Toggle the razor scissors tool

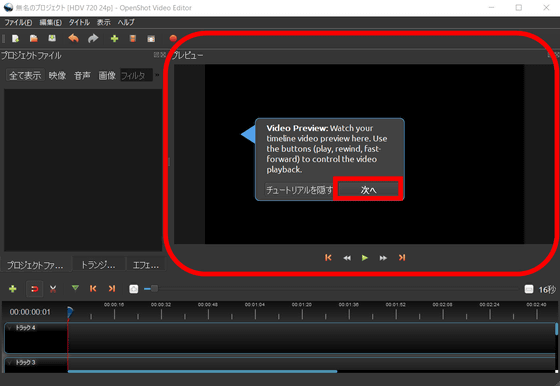(x=53, y=289)
